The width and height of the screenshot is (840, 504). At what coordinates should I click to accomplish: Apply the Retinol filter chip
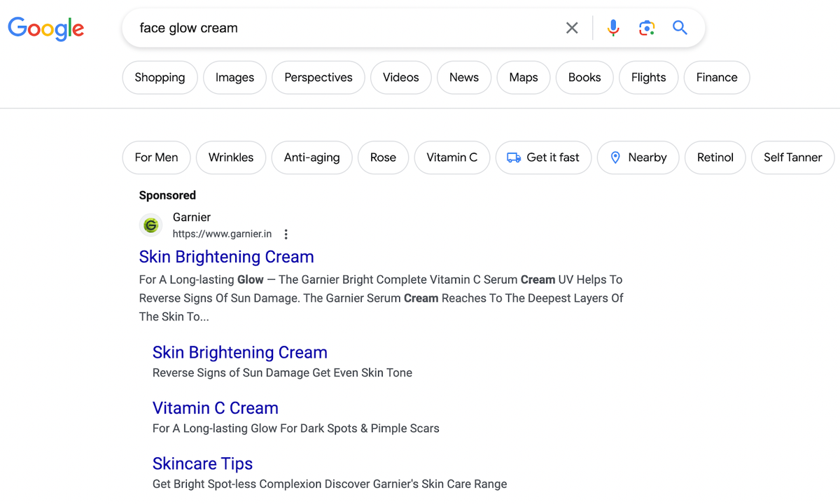click(715, 157)
